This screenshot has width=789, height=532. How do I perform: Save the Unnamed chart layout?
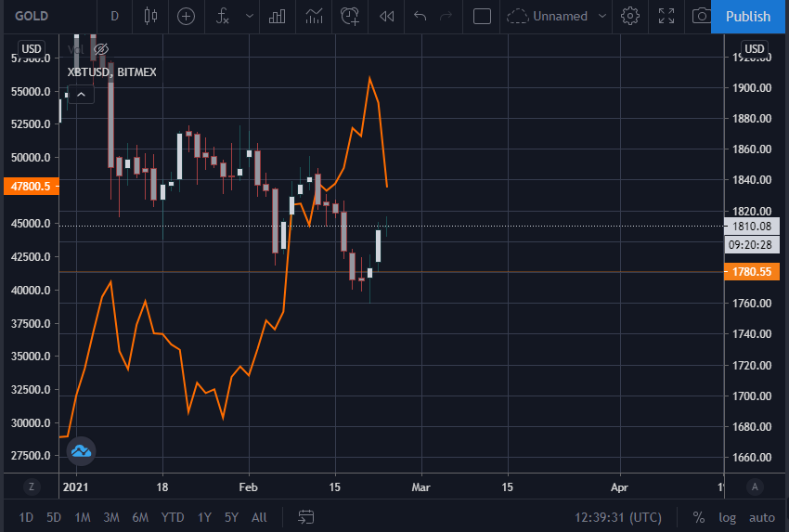pyautogui.click(x=547, y=16)
